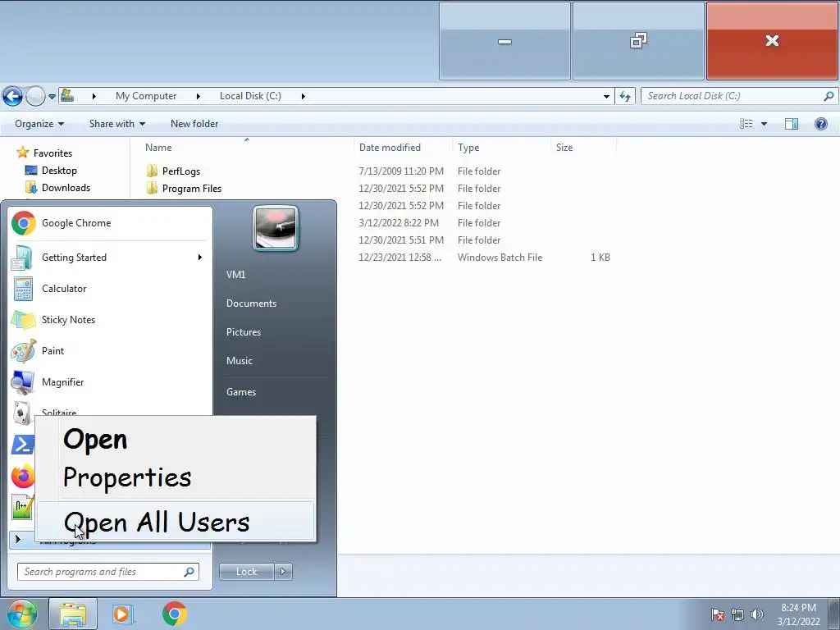The image size is (840, 630).
Task: Click the PowerShell icon in Start menu
Action: tap(23, 445)
